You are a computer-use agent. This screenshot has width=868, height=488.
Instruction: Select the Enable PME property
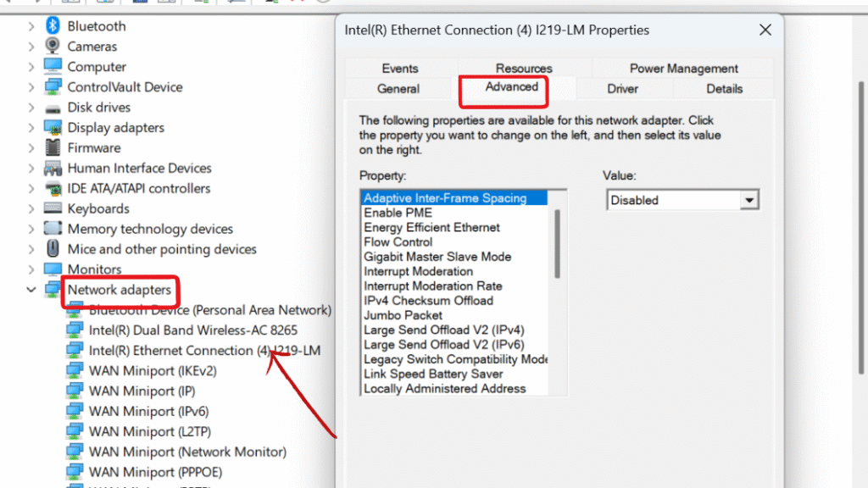454,213
